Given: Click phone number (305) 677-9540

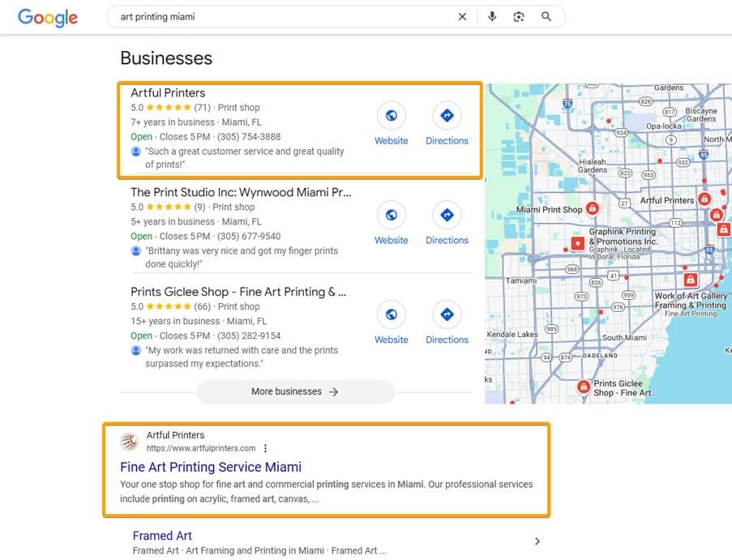Looking at the screenshot, I should 249,236.
